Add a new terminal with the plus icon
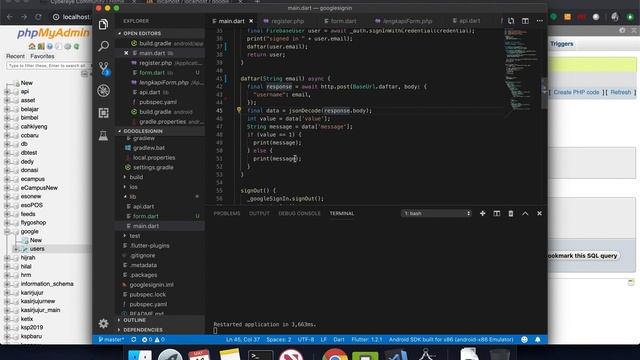The height and width of the screenshot is (360, 640). 482,213
